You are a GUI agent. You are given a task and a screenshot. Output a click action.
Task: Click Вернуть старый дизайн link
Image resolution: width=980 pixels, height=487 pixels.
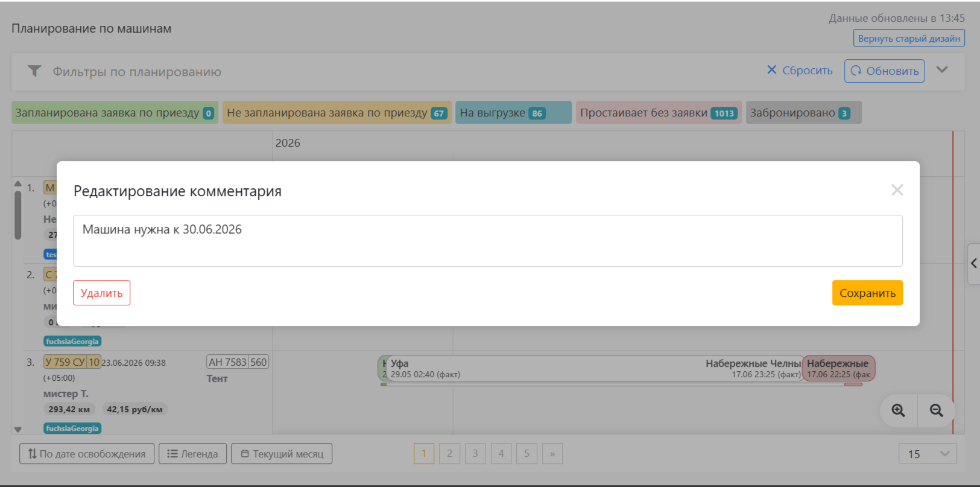point(909,38)
